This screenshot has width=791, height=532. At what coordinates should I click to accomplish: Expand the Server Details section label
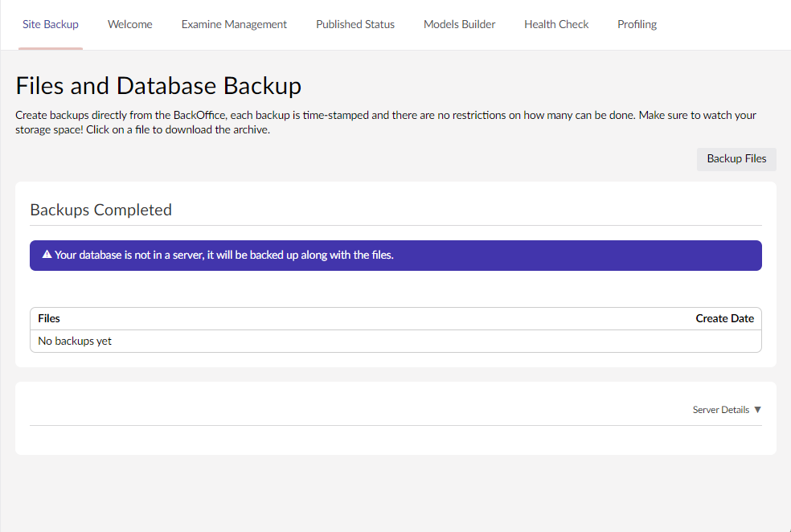pyautogui.click(x=720, y=410)
